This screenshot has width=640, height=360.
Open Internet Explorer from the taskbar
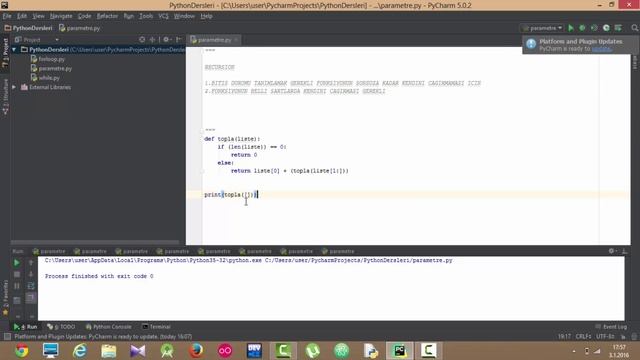(80, 351)
